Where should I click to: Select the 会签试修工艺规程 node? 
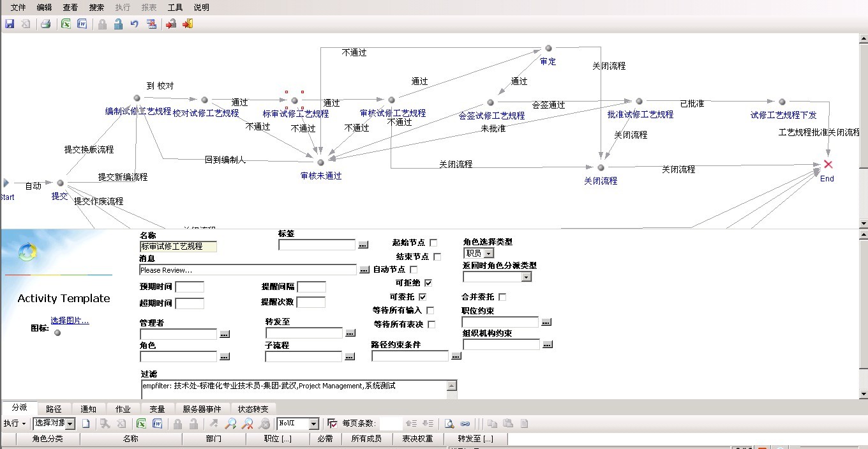[490, 103]
